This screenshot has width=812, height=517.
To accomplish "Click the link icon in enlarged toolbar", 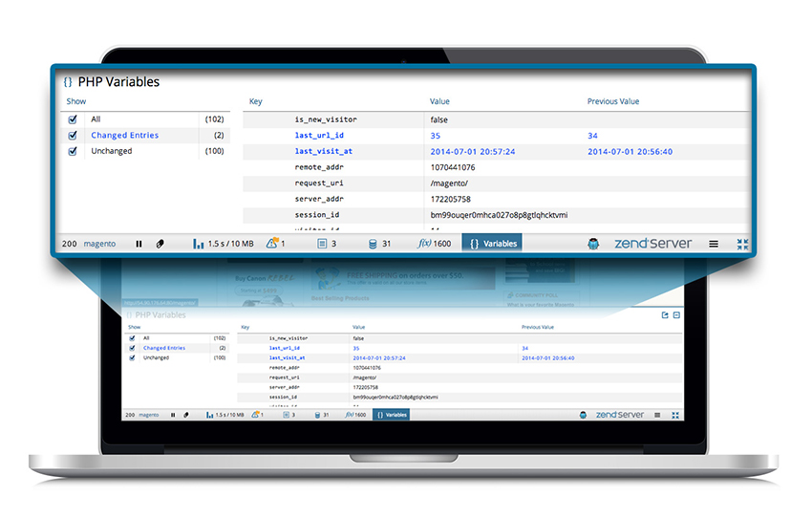I will click(160, 244).
